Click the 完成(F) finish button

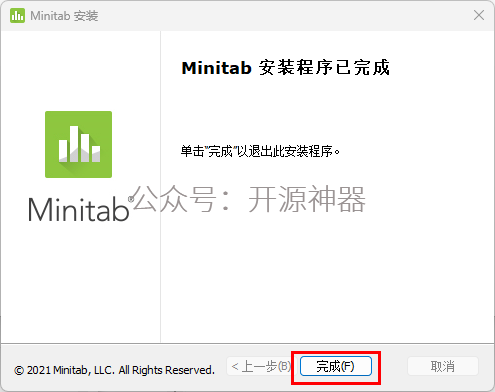[x=336, y=366]
